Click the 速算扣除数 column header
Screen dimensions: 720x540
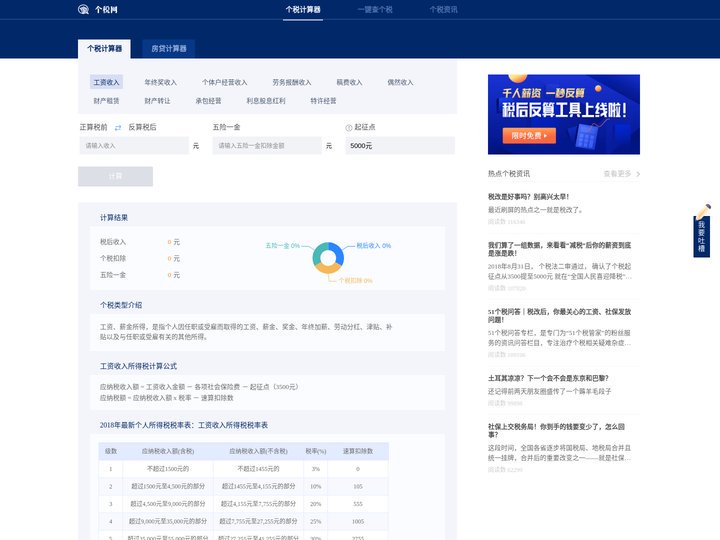358,451
